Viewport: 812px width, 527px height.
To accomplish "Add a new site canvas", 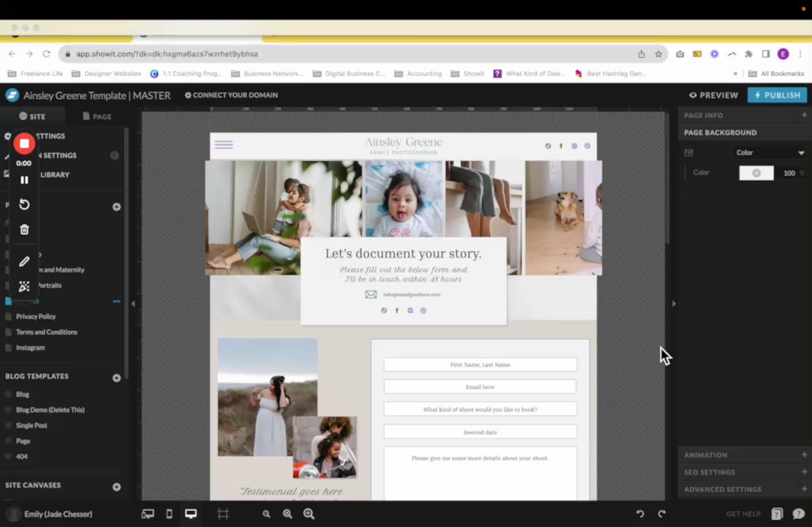I will (x=116, y=487).
